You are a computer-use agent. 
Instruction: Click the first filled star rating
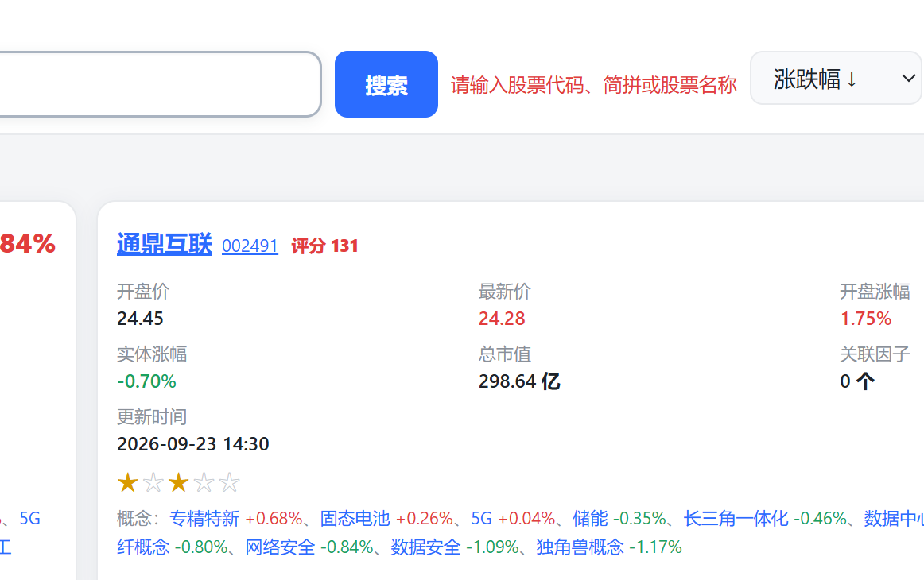pyautogui.click(x=128, y=483)
